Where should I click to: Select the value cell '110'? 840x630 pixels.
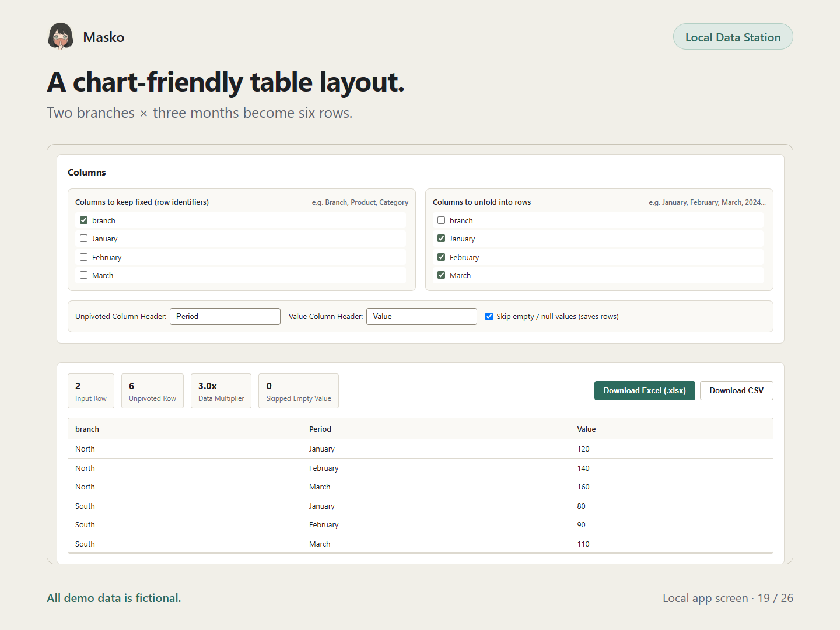583,544
